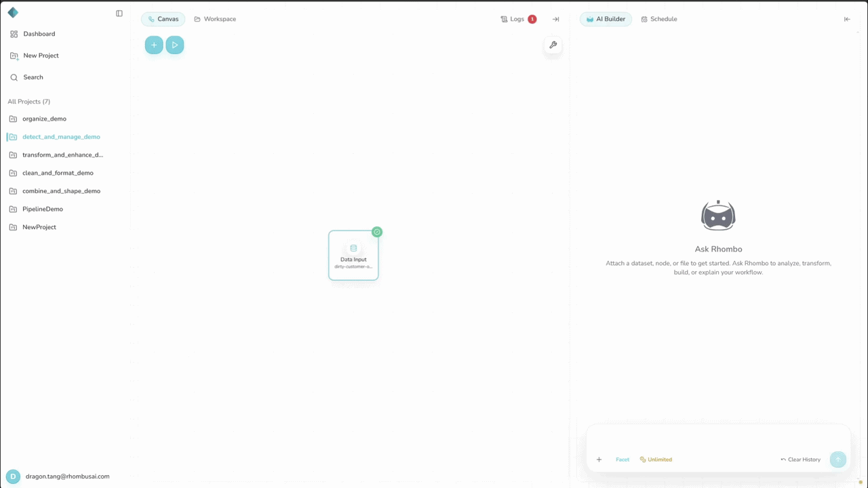Send message with the arrow button
The height and width of the screenshot is (488, 868).
(x=838, y=460)
